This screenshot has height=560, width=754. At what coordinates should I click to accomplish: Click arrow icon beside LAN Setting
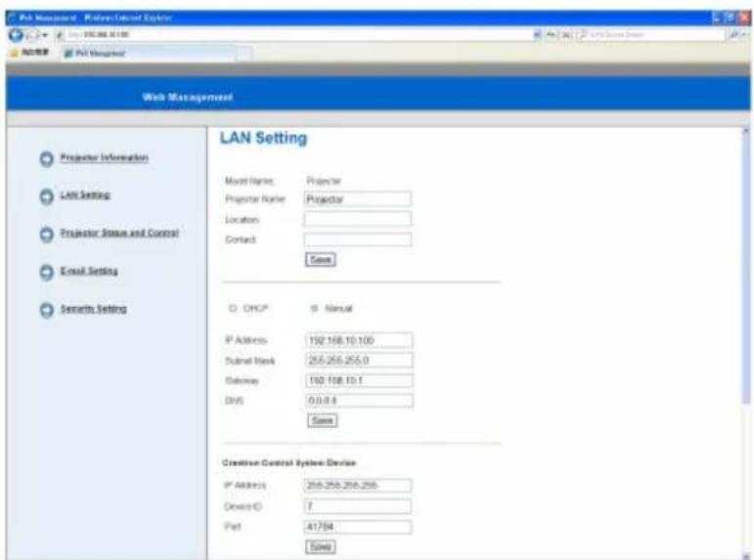click(x=46, y=196)
